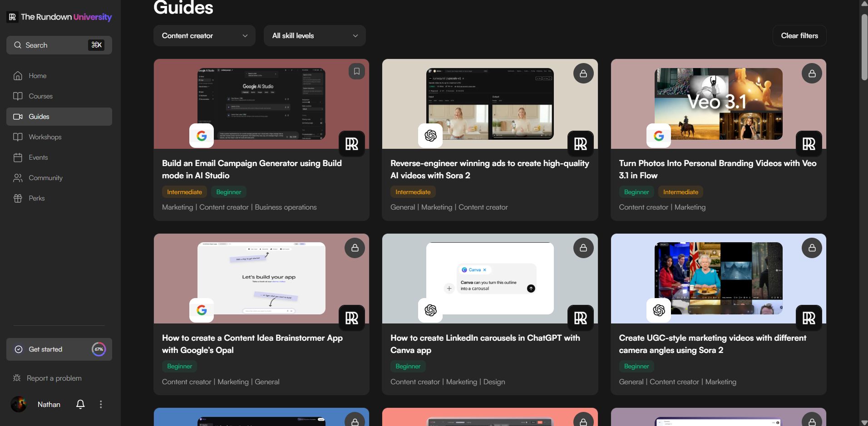Image resolution: width=868 pixels, height=426 pixels.
Task: Click Report a problem link
Action: 54,378
